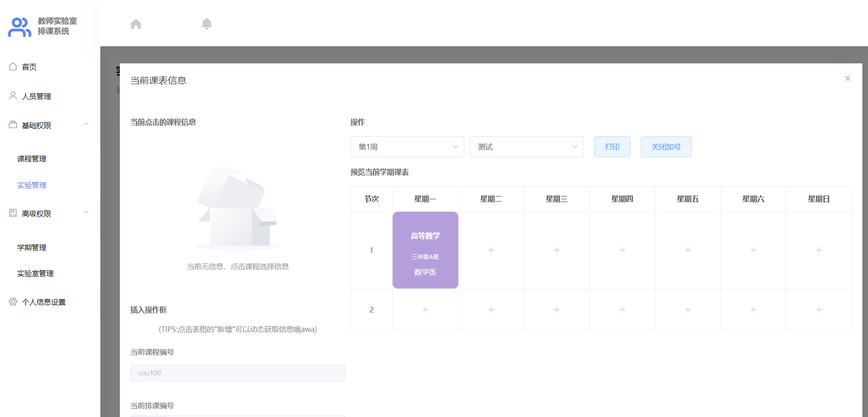Viewport: 868px width, 417px height.
Task: Click the system logo icon
Action: [x=19, y=27]
